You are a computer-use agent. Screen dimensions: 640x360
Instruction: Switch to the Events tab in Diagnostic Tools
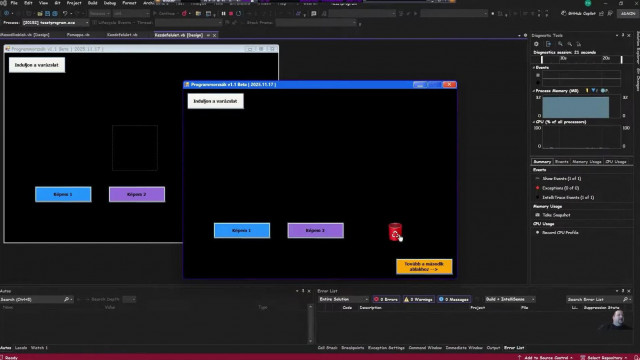562,162
